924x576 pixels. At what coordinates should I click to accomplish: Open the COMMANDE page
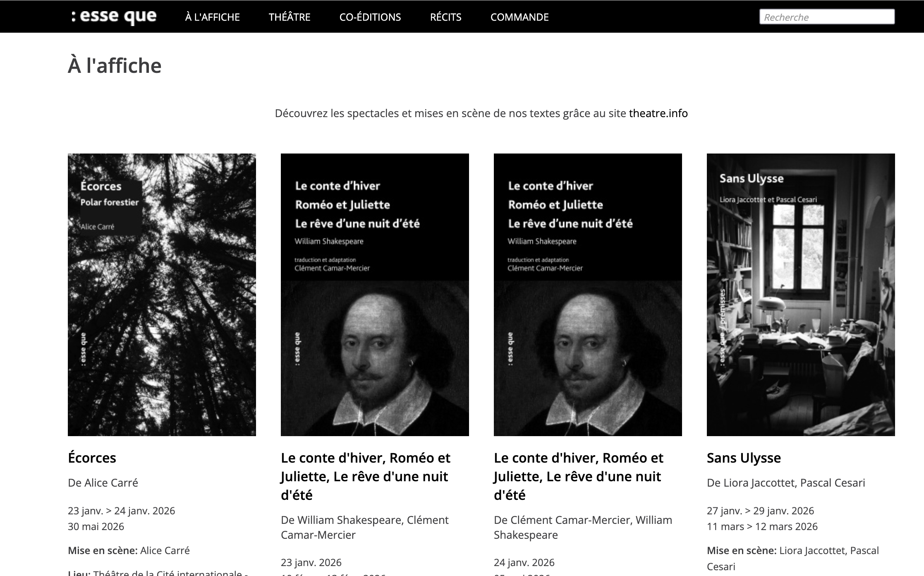(x=519, y=17)
